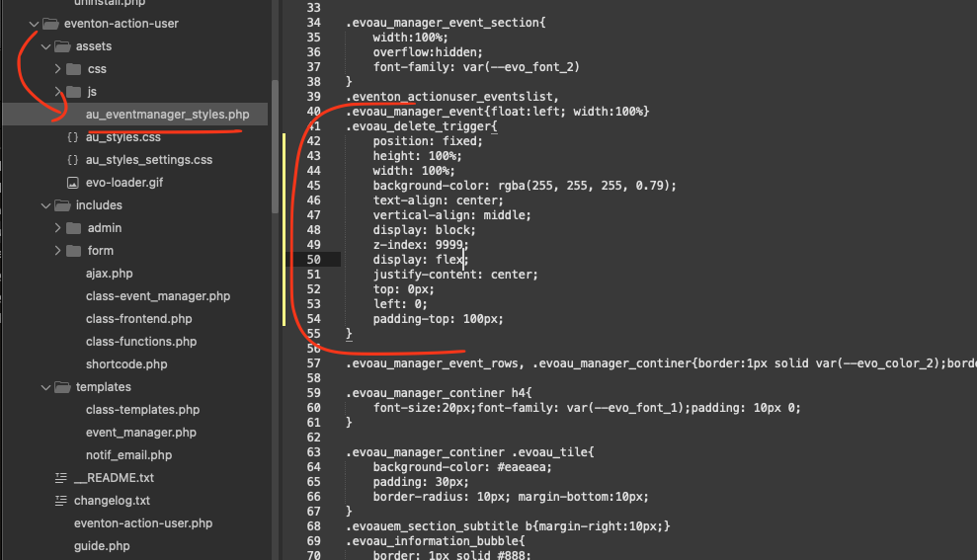The width and height of the screenshot is (977, 560).
Task: Click the evo-loader.gif image file icon
Action: 73,183
